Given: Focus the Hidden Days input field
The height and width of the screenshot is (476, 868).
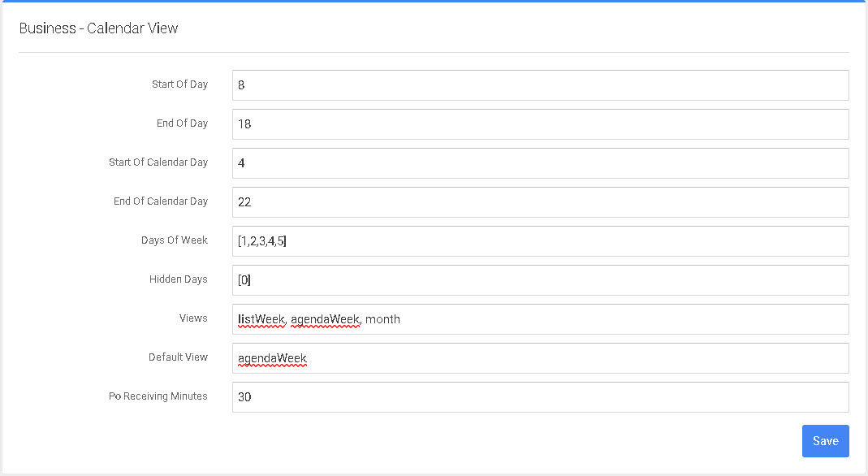Looking at the screenshot, I should 540,280.
